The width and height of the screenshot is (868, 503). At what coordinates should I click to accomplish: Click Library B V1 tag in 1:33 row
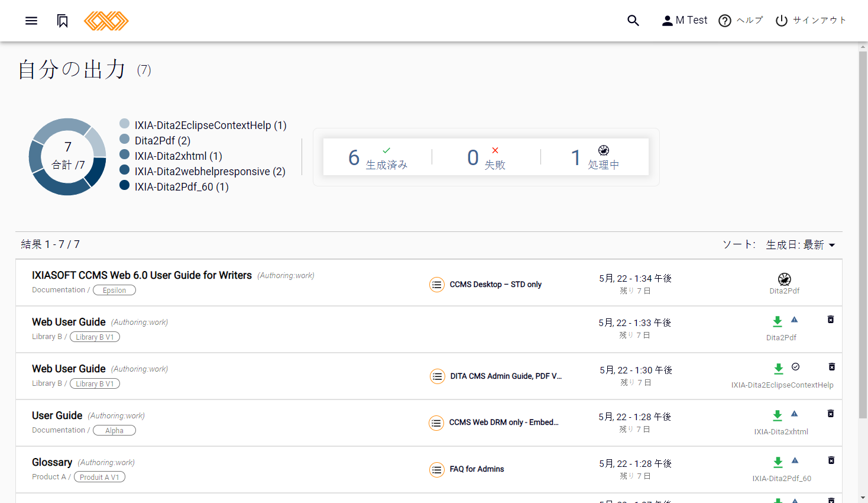pyautogui.click(x=95, y=337)
